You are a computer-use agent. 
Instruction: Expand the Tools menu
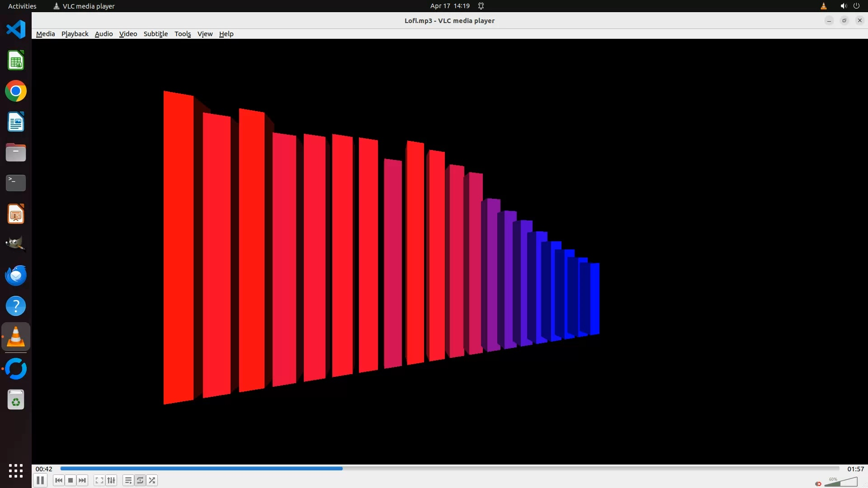(x=183, y=34)
